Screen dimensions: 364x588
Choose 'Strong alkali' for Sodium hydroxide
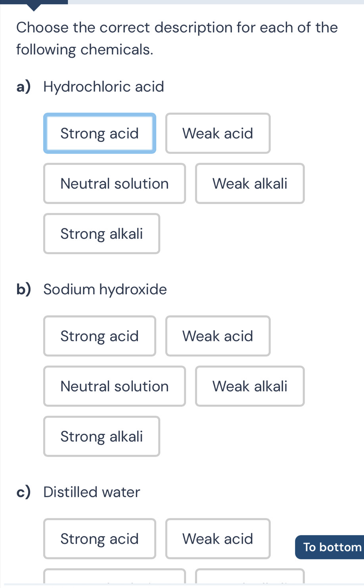[x=101, y=436]
